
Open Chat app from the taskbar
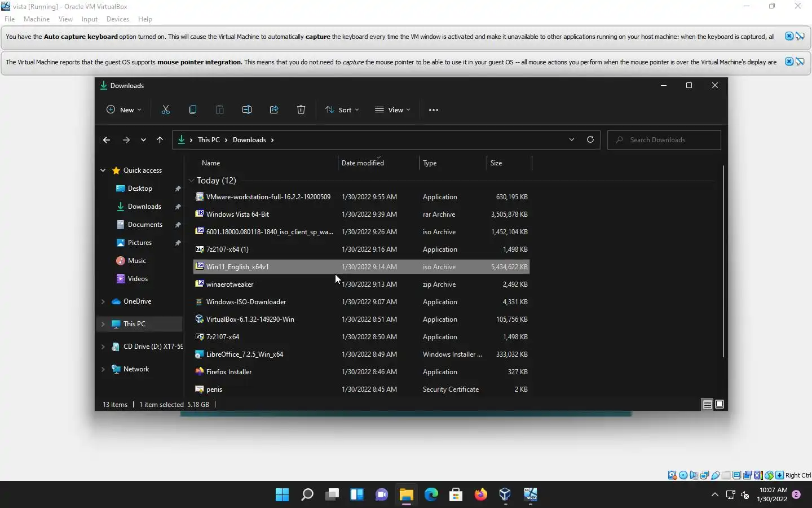coord(382,495)
